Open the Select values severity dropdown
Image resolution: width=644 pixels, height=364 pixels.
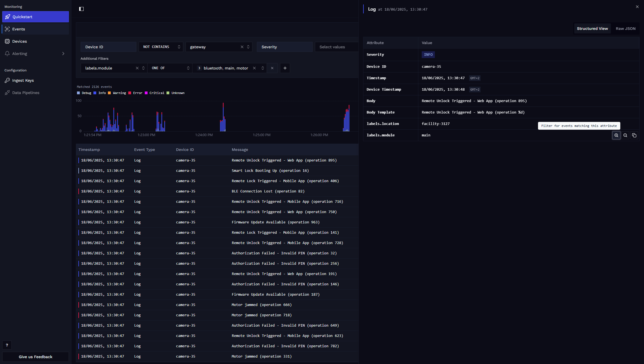(336, 47)
